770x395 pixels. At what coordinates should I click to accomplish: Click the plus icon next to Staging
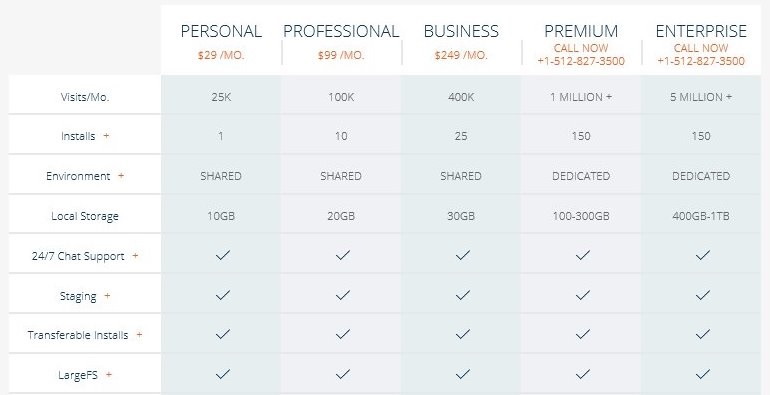[107, 296]
